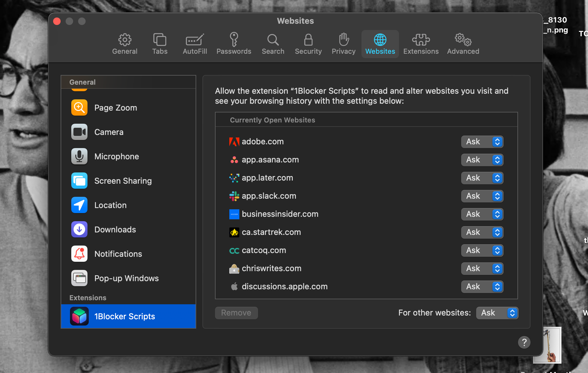This screenshot has width=588, height=373.
Task: Select the app.later.com website row
Action: click(366, 178)
